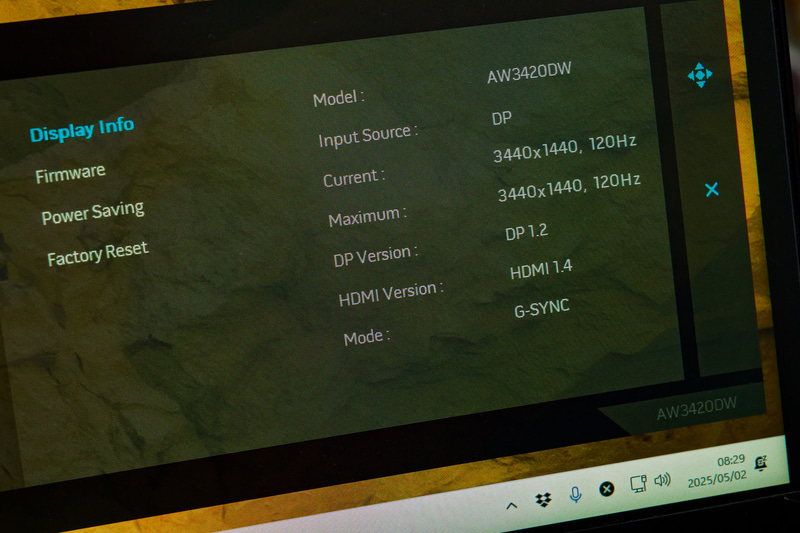This screenshot has height=533, width=800.
Task: Click the Maximum: label
Action: (x=367, y=217)
